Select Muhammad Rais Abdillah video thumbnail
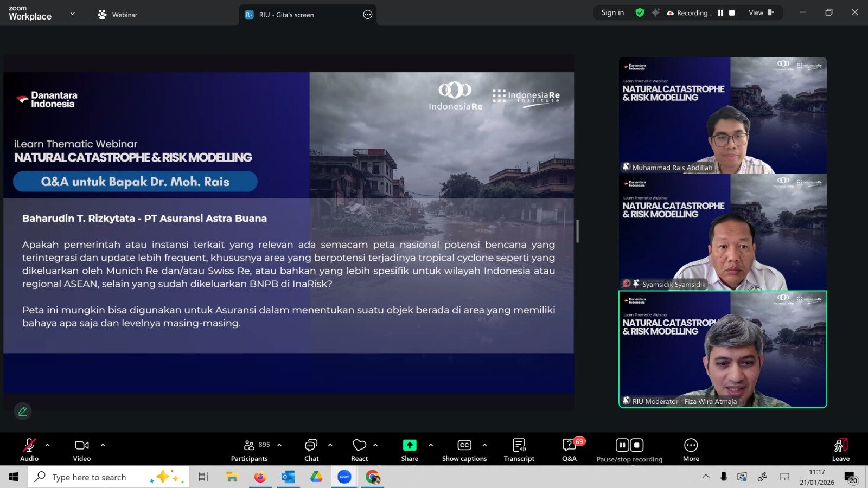Image resolution: width=868 pixels, height=488 pixels. pos(723,115)
